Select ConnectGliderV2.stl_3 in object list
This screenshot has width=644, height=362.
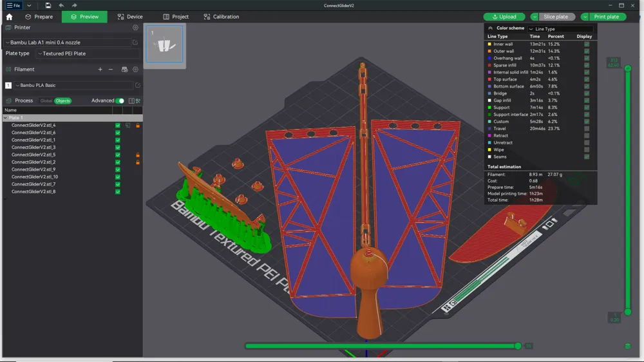[x=33, y=148]
